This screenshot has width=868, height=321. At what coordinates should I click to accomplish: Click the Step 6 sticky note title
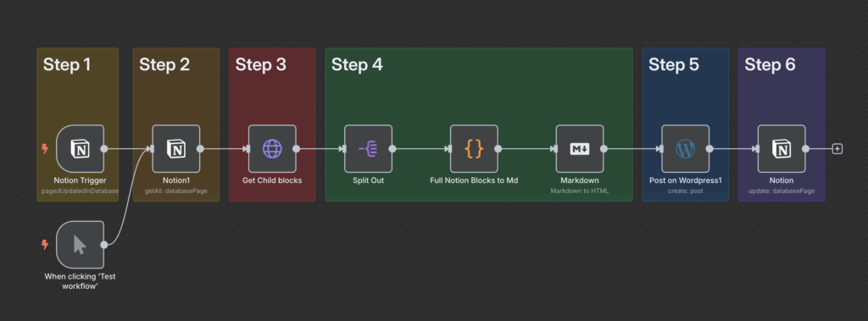(x=770, y=64)
